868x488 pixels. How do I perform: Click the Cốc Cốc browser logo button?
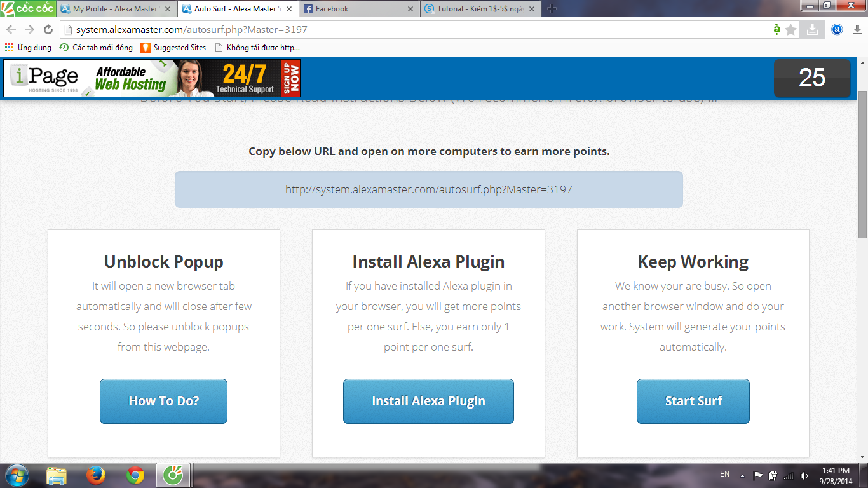(x=27, y=8)
